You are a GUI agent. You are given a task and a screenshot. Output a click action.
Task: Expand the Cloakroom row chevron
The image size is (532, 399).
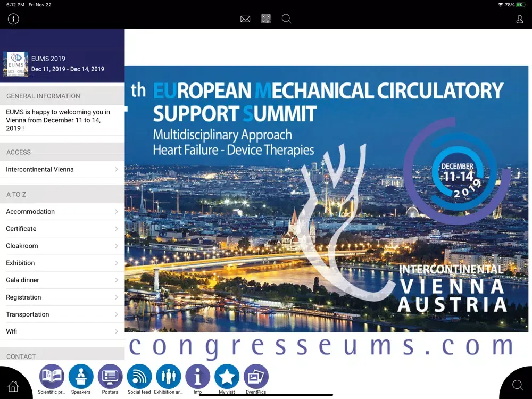coord(117,246)
